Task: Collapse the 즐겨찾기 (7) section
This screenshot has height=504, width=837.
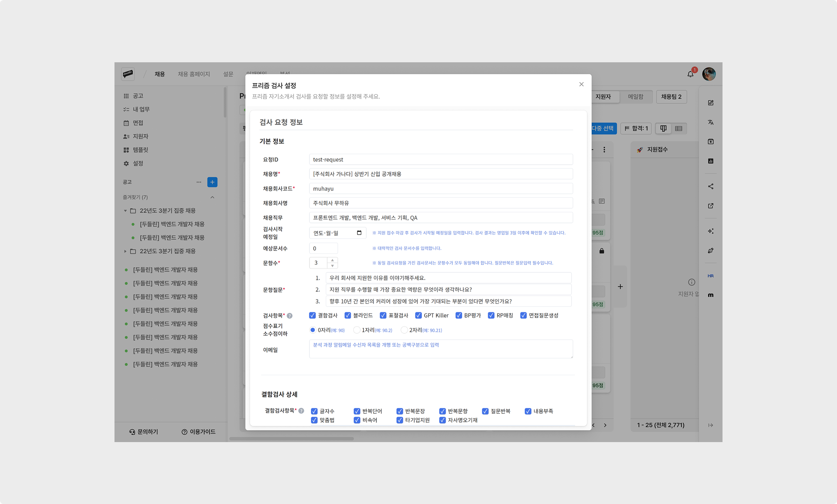Action: click(212, 197)
